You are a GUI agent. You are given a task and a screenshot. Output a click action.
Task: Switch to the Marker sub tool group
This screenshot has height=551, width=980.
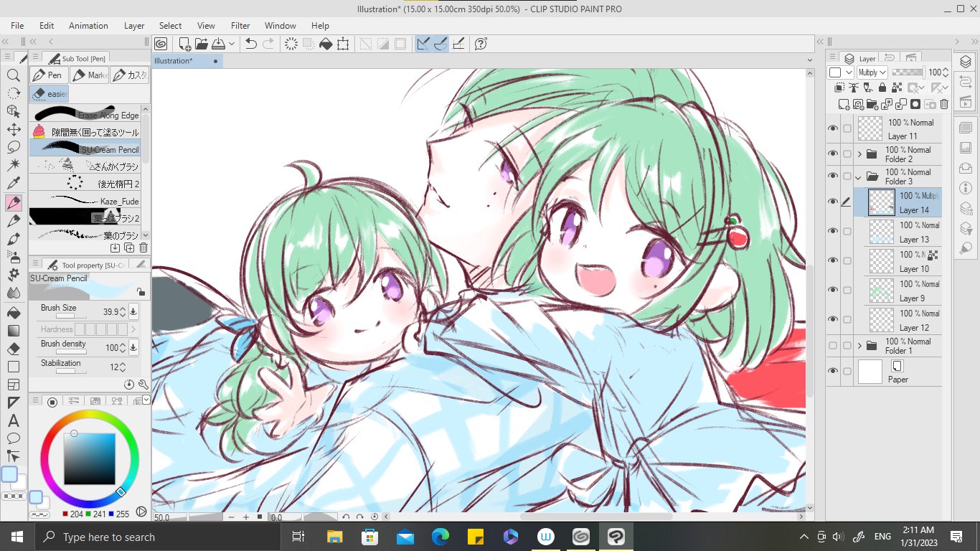click(x=89, y=75)
